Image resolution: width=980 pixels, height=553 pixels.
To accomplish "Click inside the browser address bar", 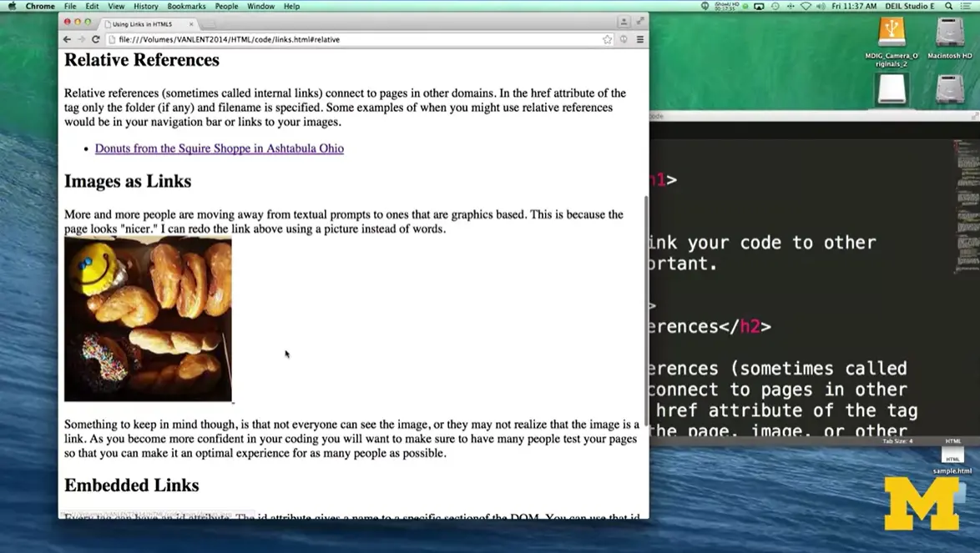I will 334,38.
